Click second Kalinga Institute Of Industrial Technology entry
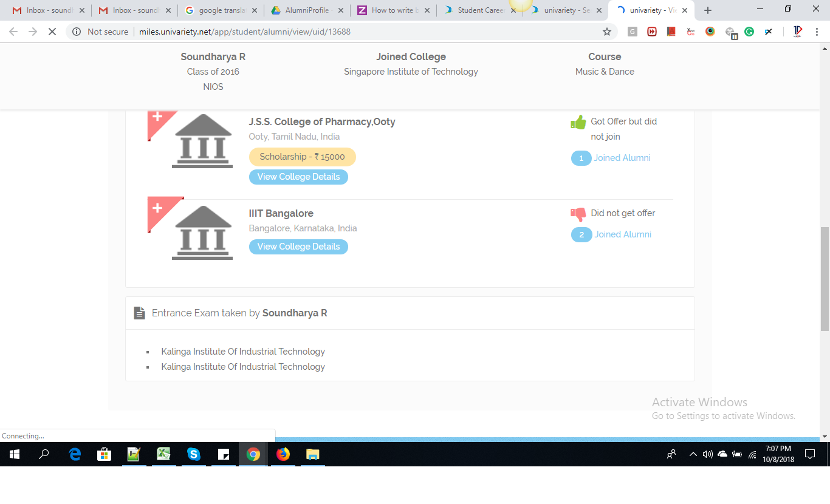Image resolution: width=830 pixels, height=504 pixels. point(243,367)
